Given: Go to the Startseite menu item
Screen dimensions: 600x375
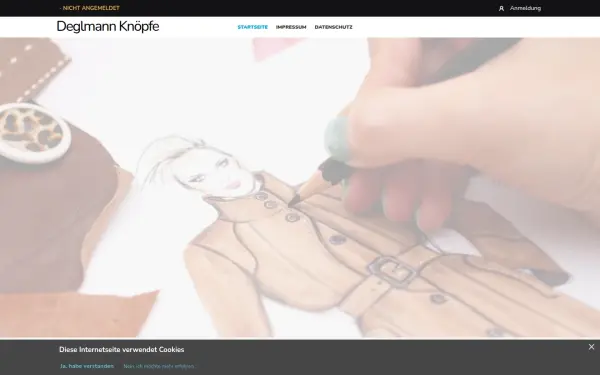Looking at the screenshot, I should coord(253,27).
